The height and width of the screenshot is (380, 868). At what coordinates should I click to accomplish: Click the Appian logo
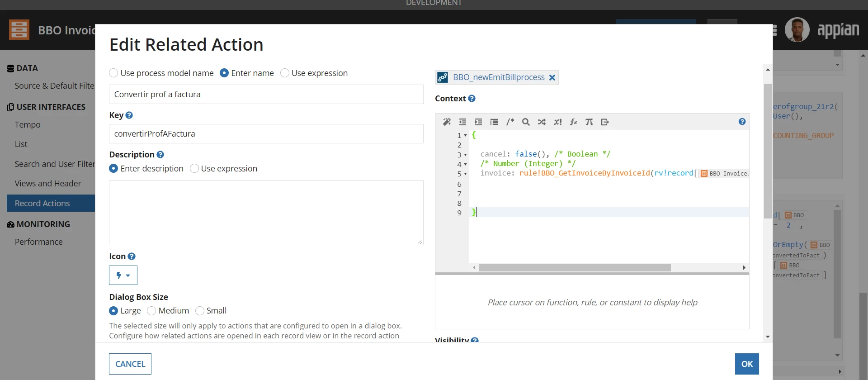point(838,30)
